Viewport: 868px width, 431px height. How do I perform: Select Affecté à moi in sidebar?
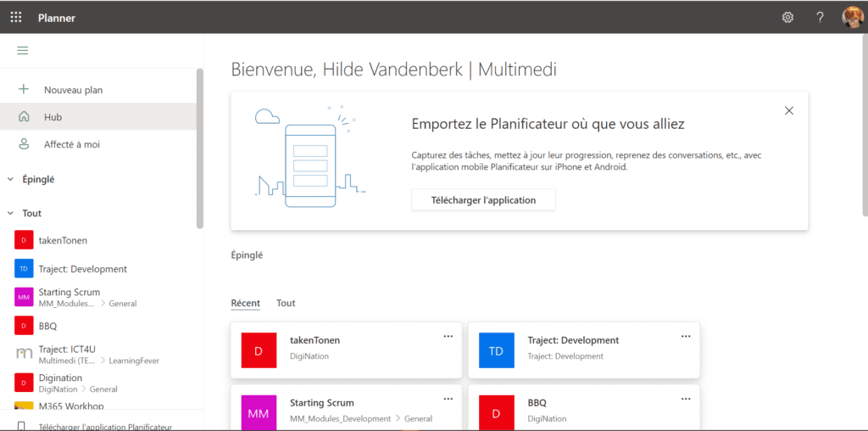tap(98, 144)
